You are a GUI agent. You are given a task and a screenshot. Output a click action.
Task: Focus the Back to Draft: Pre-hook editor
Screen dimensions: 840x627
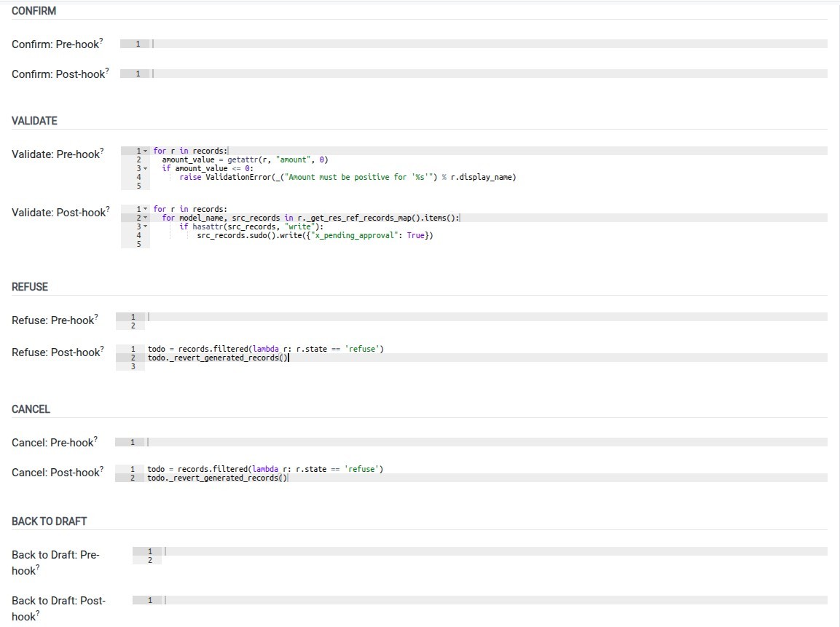pyautogui.click(x=480, y=556)
